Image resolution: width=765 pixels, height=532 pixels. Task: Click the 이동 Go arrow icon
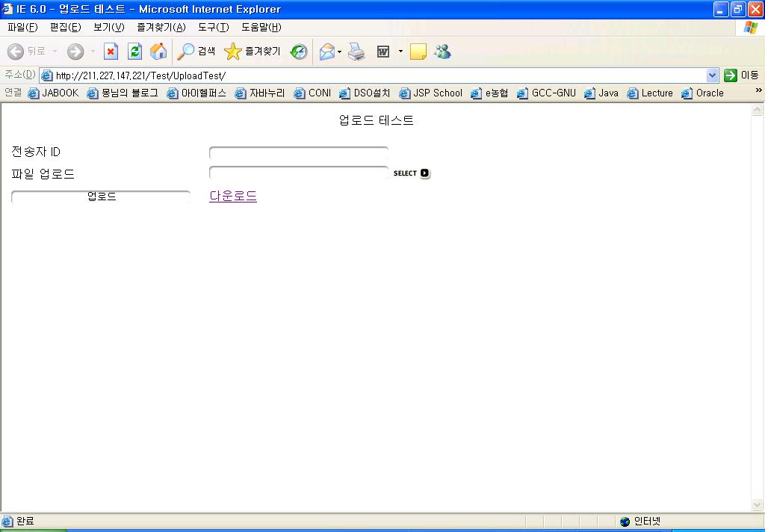tap(730, 75)
